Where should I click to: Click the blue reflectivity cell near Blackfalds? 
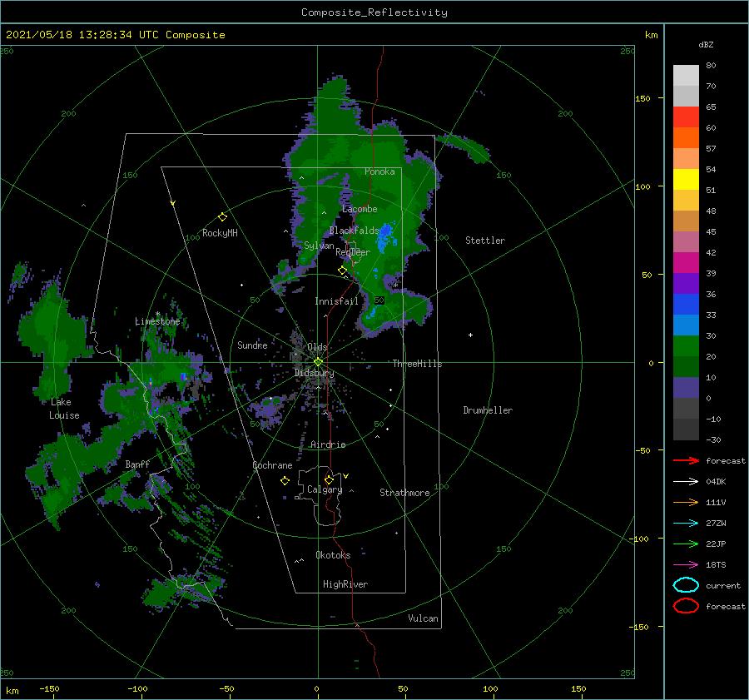385,236
